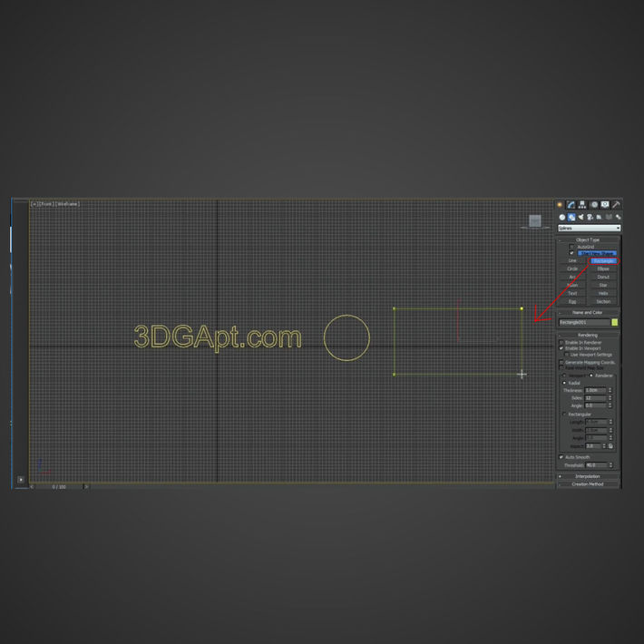
Task: Open the [Front] viewport view menu
Action: click(x=46, y=204)
